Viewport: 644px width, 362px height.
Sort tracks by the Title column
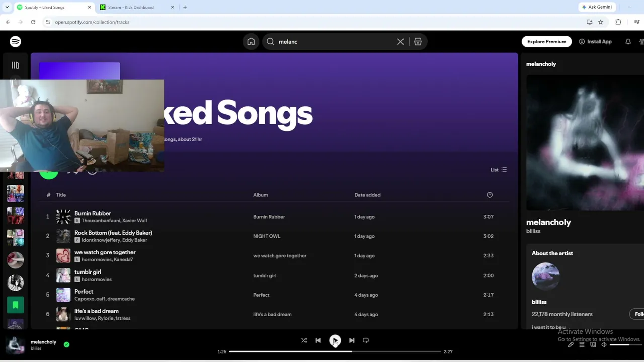(x=61, y=195)
